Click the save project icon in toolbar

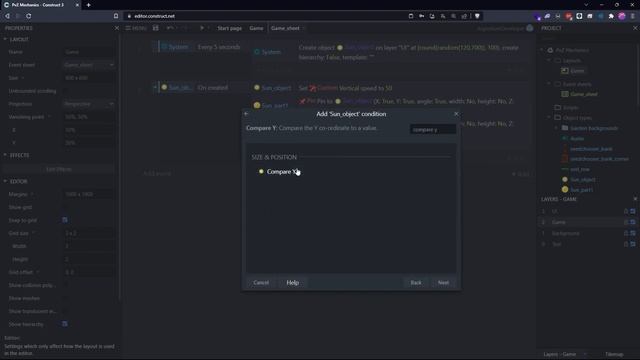coord(156,28)
